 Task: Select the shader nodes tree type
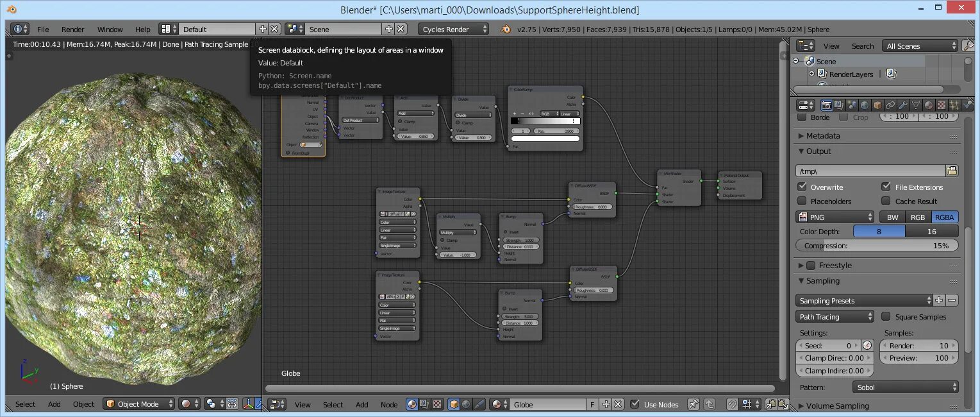click(x=412, y=404)
